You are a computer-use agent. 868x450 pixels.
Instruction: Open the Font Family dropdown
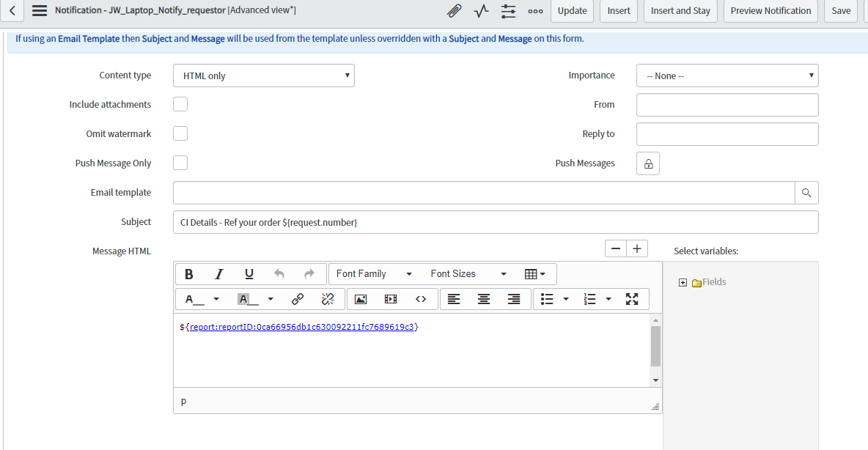[374, 274]
